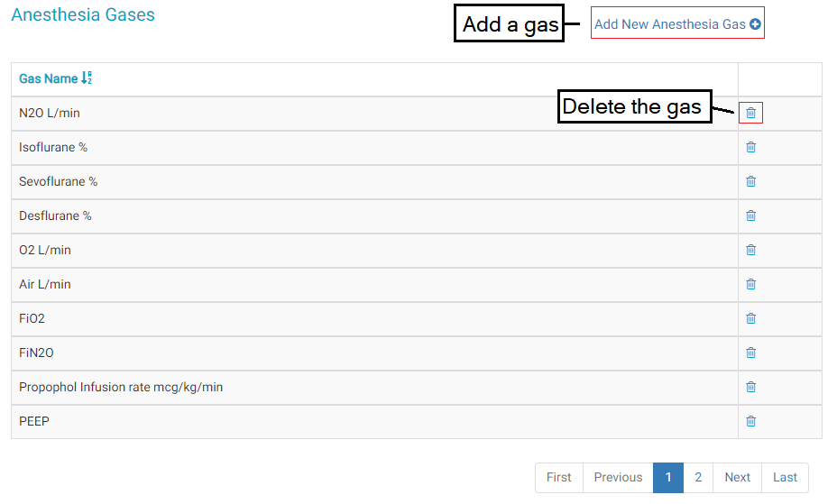837x504 pixels.
Task: Remove the PEEP gas row
Action: point(750,421)
